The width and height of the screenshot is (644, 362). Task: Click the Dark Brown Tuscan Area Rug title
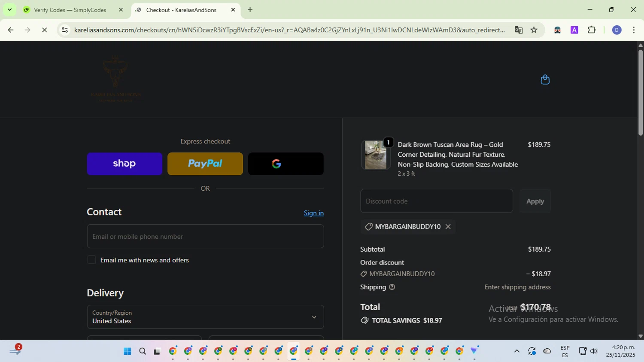(x=458, y=155)
